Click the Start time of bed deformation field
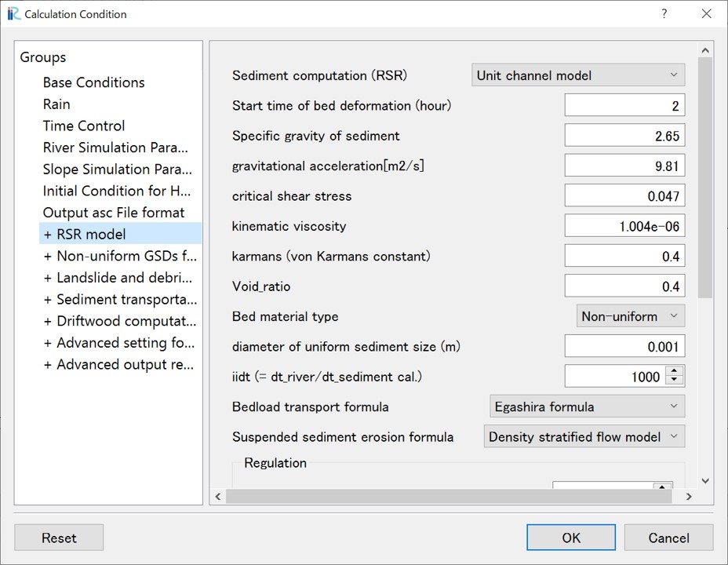The width and height of the screenshot is (728, 565). pyautogui.click(x=624, y=105)
